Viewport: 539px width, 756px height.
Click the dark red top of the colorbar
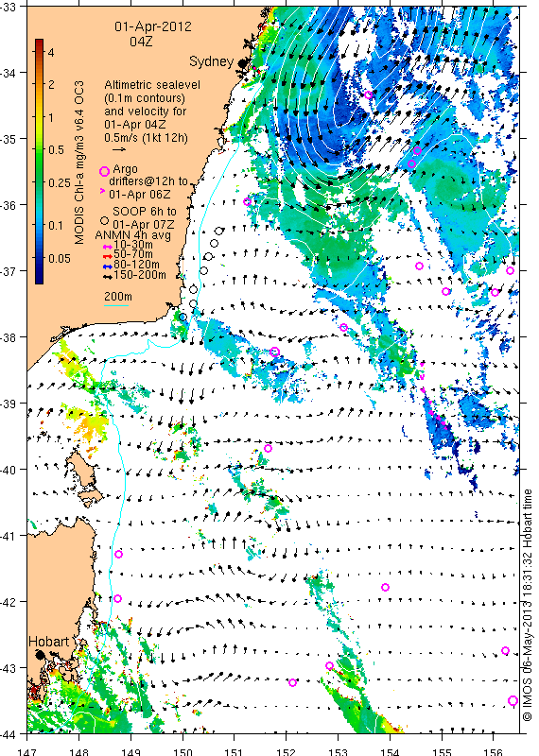39,43
